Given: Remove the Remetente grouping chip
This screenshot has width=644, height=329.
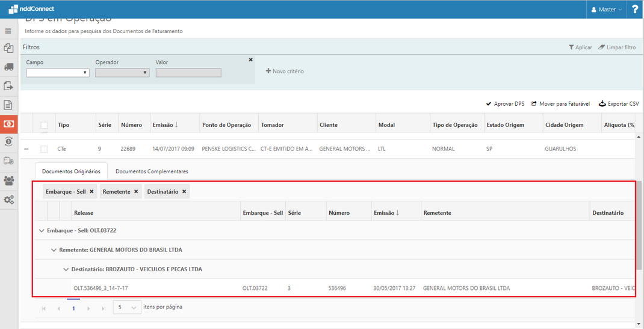Looking at the screenshot, I should pyautogui.click(x=136, y=191).
